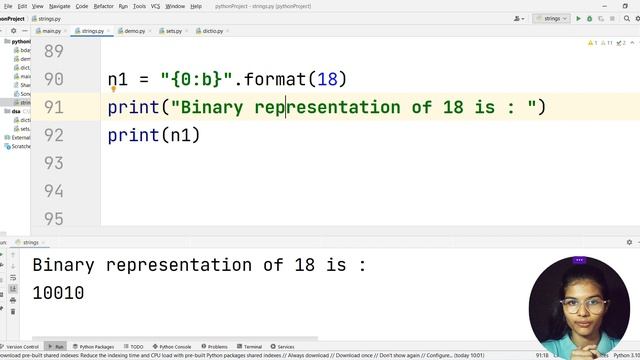Open the Services tool window
Image resolution: width=640 pixels, height=360 pixels.
[x=282, y=347]
